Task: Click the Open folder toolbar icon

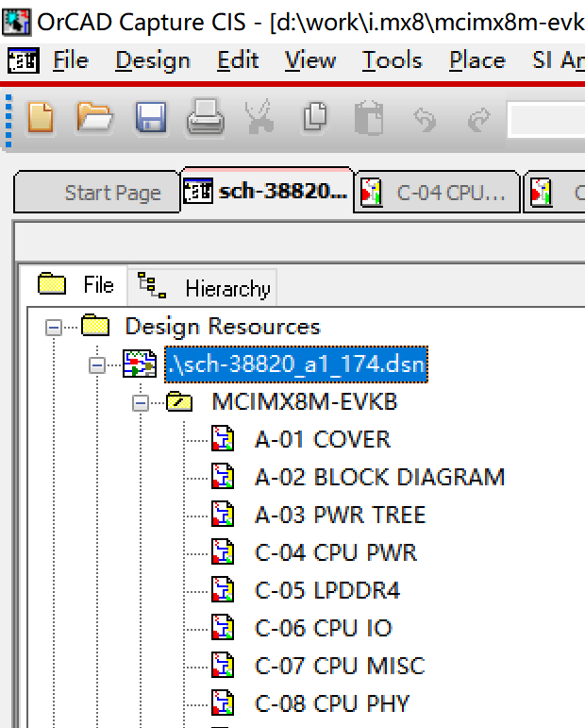Action: 94,117
